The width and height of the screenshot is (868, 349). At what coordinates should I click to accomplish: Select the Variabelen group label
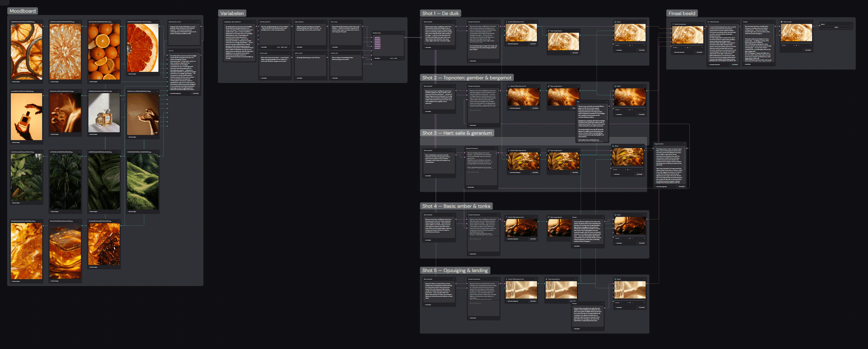(x=232, y=14)
